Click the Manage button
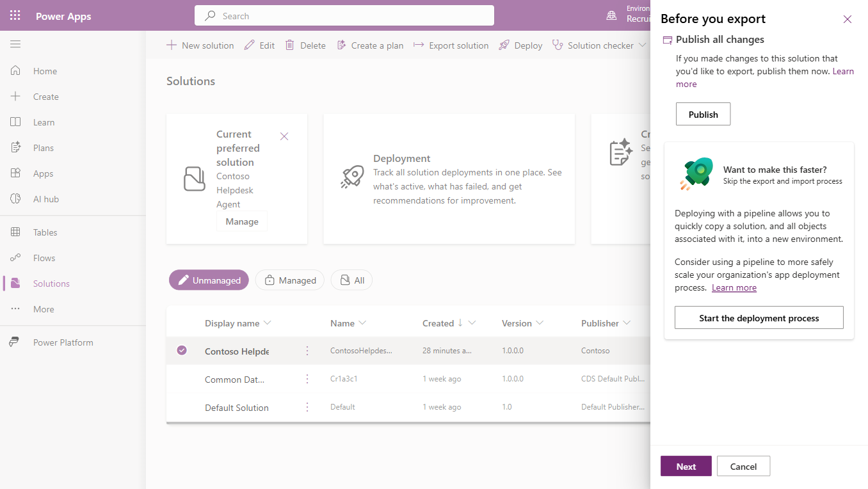Screen dimensions: 868x489 pyautogui.click(x=242, y=221)
